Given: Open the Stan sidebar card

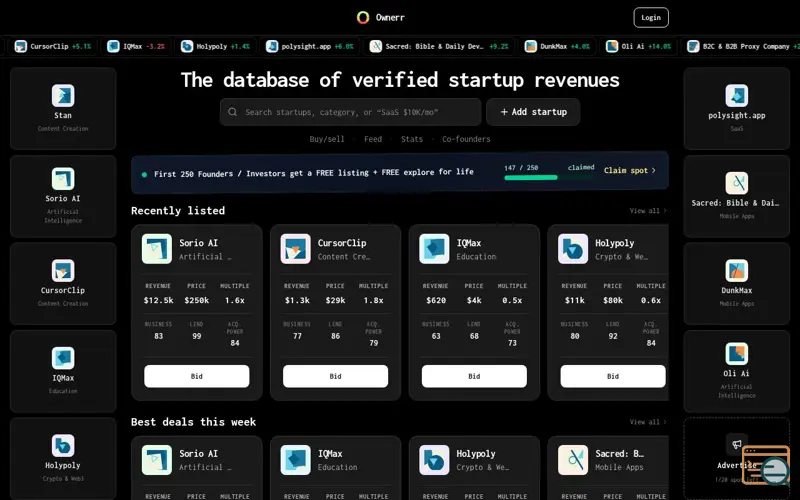Looking at the screenshot, I should (63, 108).
